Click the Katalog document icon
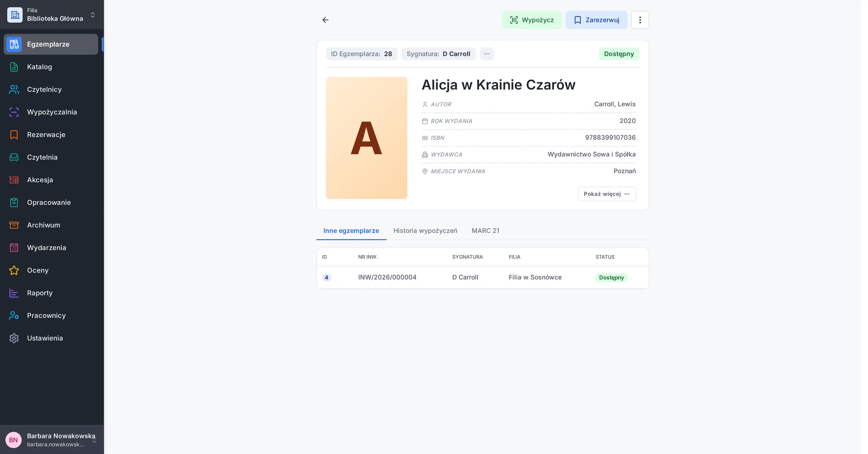868x454 pixels. tap(14, 67)
